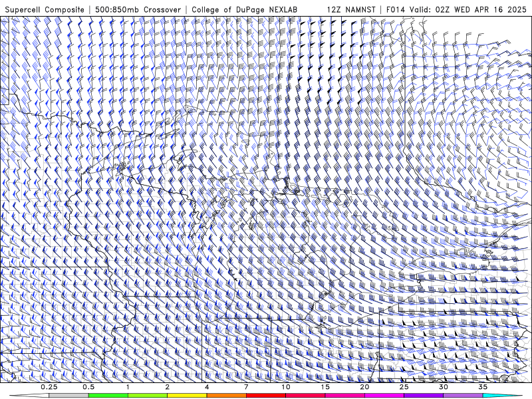Click the "25" legend value

(404, 387)
